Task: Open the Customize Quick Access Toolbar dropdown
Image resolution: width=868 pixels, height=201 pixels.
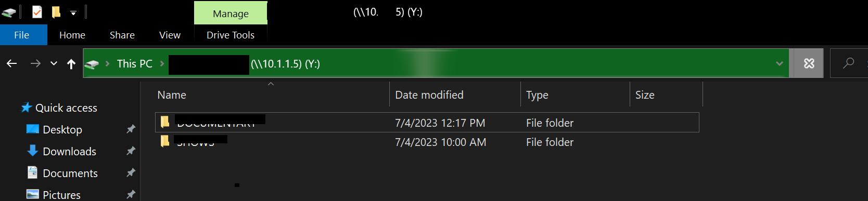Action: point(73,12)
